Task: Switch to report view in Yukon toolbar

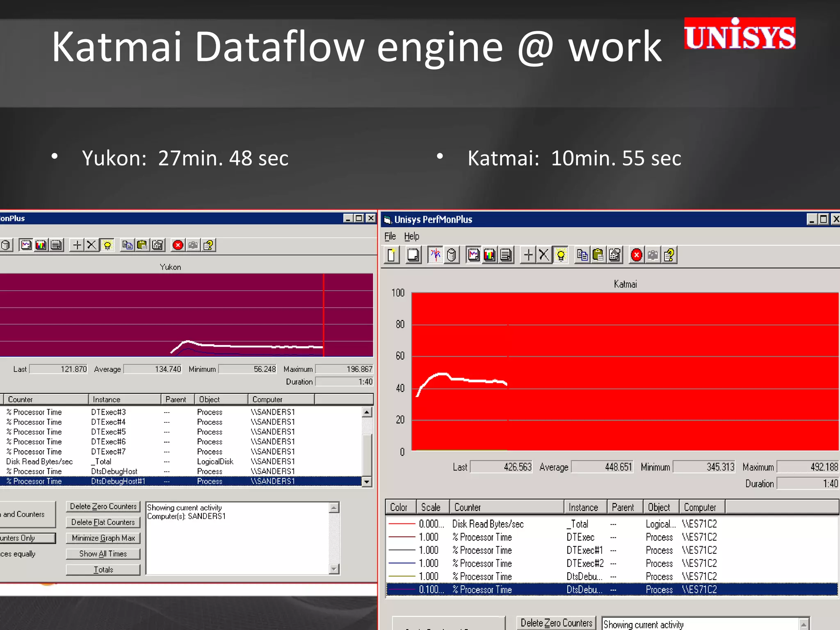Action: click(x=56, y=245)
